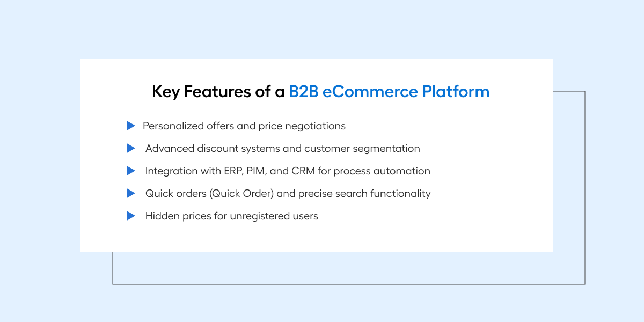
Task: Click the words 'customer segmentation' in second bullet
Action: coord(362,149)
